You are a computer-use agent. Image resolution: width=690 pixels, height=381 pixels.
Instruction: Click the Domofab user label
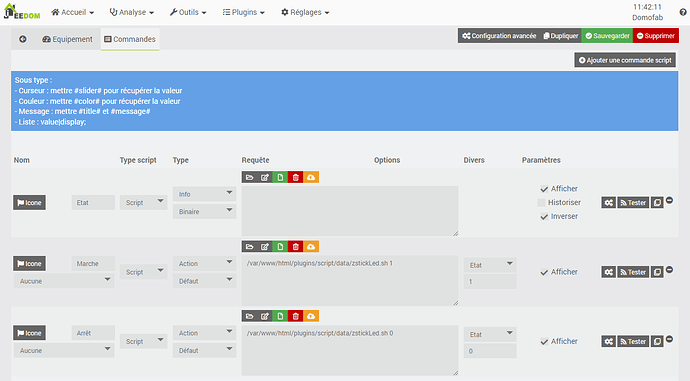(x=647, y=18)
